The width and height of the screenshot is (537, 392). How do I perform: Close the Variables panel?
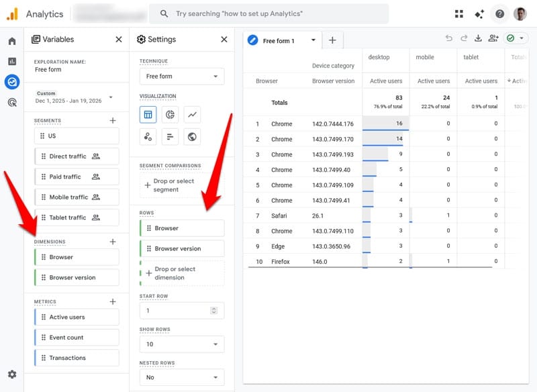[118, 40]
